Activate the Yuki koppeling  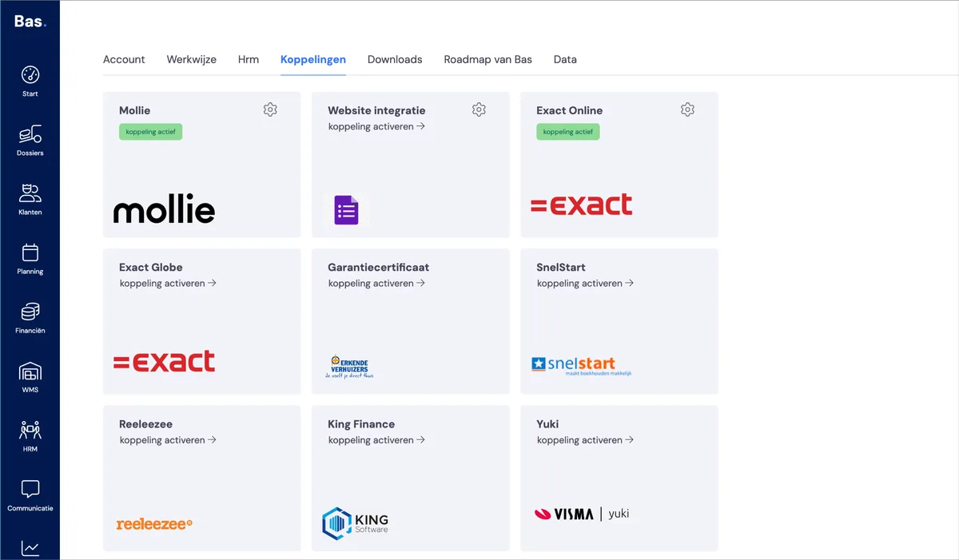[585, 439]
